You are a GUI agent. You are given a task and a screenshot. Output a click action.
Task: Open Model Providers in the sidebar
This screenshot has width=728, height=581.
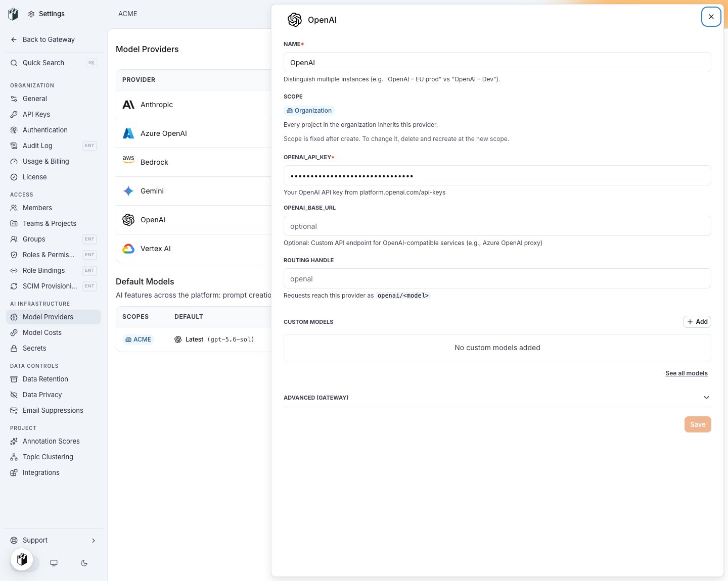tap(54, 317)
